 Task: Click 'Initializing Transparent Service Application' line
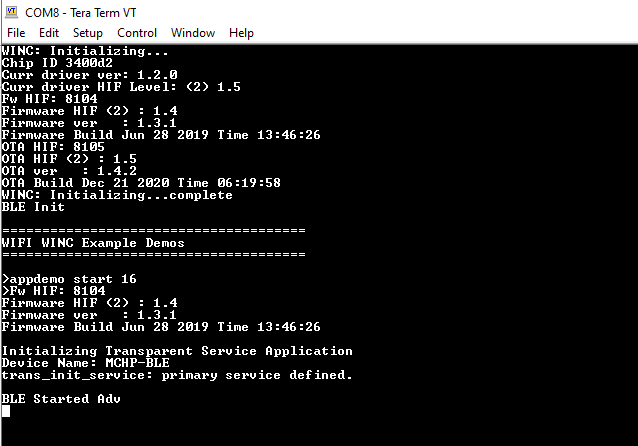[x=177, y=351]
